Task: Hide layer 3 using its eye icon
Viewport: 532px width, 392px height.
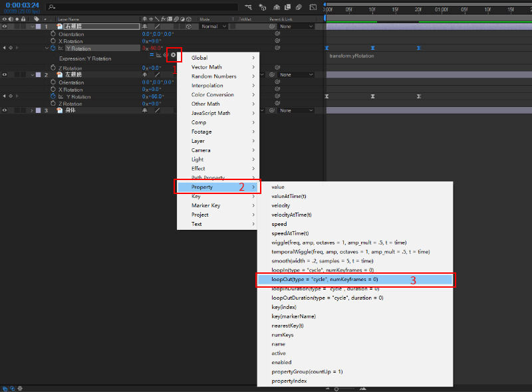Action: point(5,110)
